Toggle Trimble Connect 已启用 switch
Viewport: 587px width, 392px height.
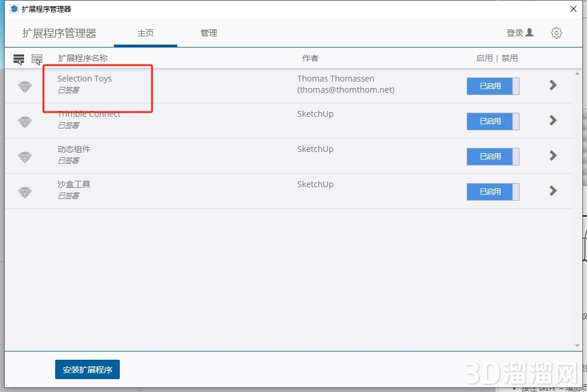pyautogui.click(x=492, y=121)
